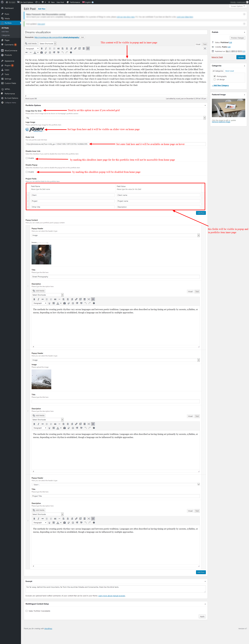
Task: Open Rs-Card Options in admin bar
Action: (x=25, y=2)
